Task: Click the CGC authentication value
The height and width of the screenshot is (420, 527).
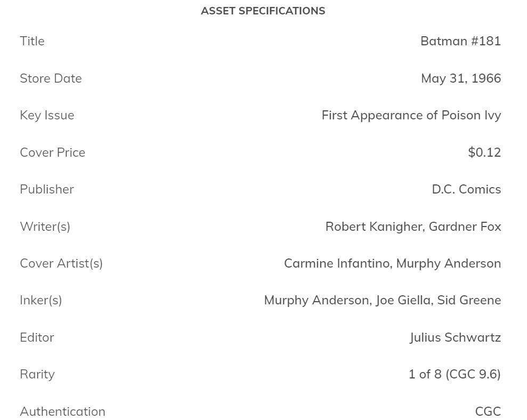Action: [488, 411]
